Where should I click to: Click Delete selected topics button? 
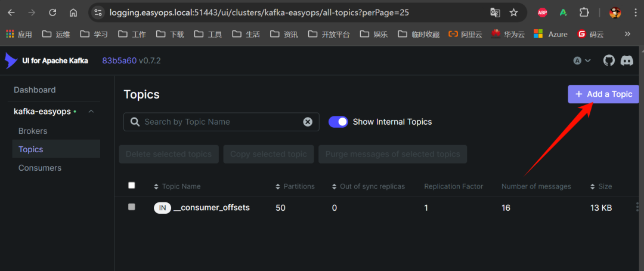[x=169, y=154]
